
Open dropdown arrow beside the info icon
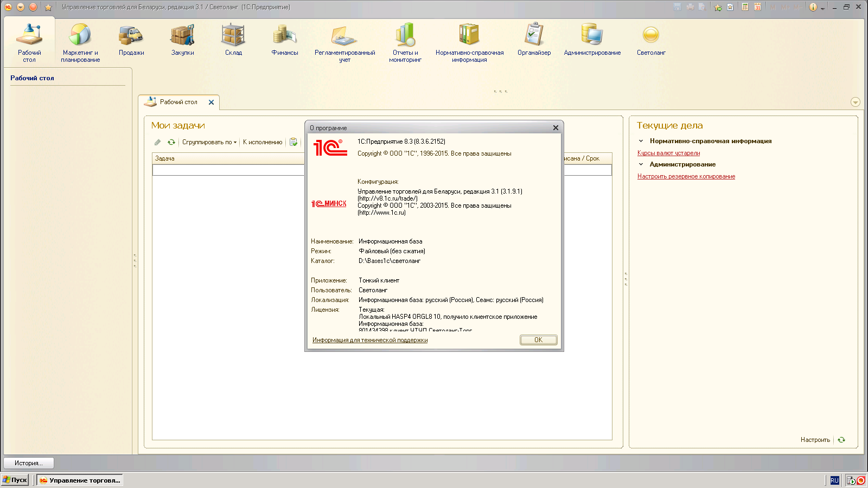822,8
